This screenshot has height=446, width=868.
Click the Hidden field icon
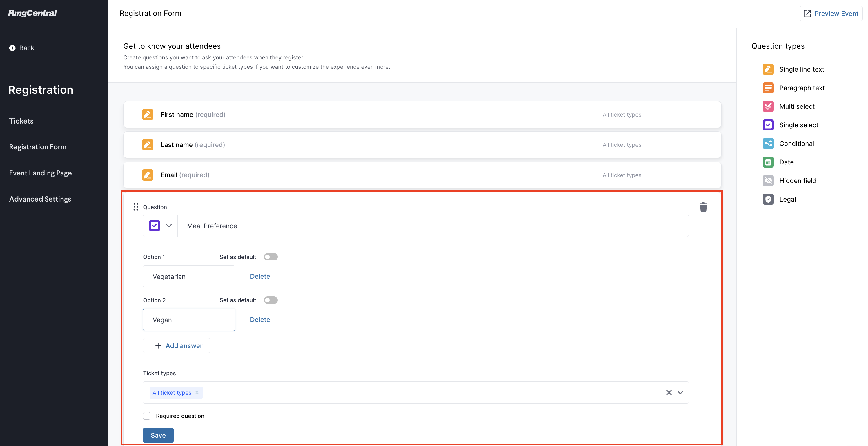tap(768, 180)
